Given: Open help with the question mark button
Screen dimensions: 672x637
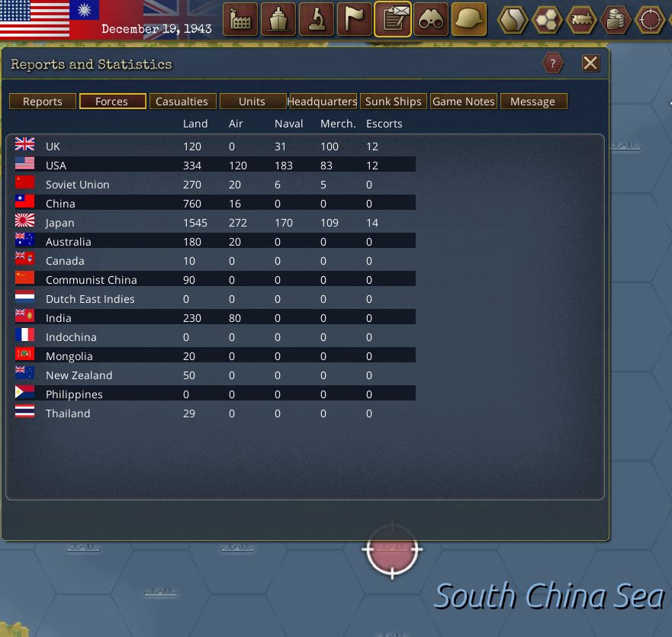Looking at the screenshot, I should pyautogui.click(x=553, y=63).
